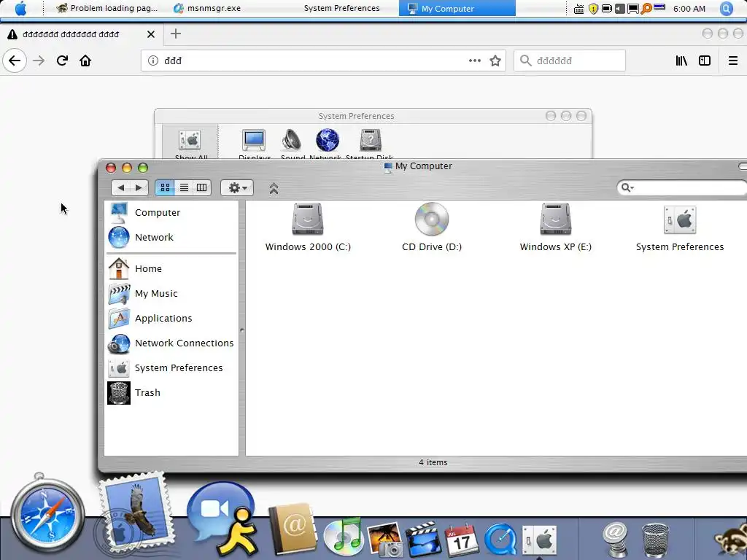Click the double up-arrow toolbar button
Screen dimensions: 747x560
(x=274, y=189)
